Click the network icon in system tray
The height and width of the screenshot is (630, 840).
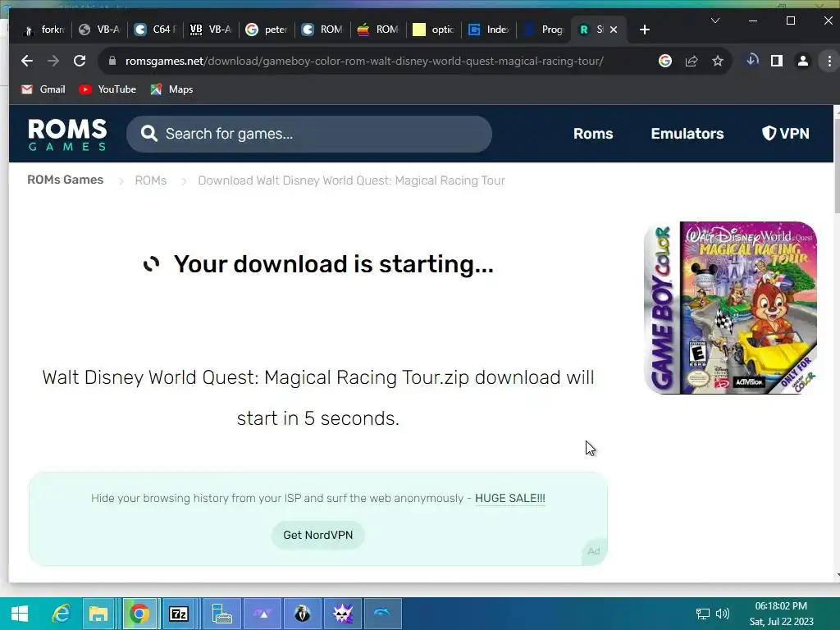tap(702, 614)
